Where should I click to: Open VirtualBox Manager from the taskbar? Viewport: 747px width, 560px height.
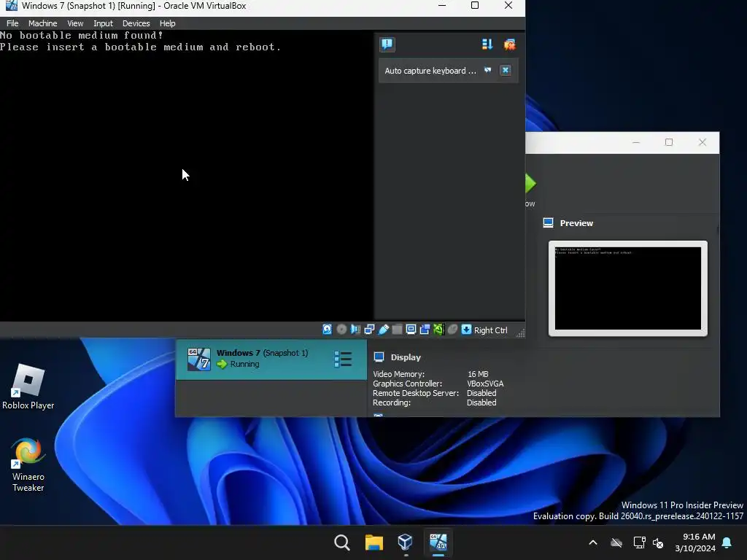pos(406,542)
